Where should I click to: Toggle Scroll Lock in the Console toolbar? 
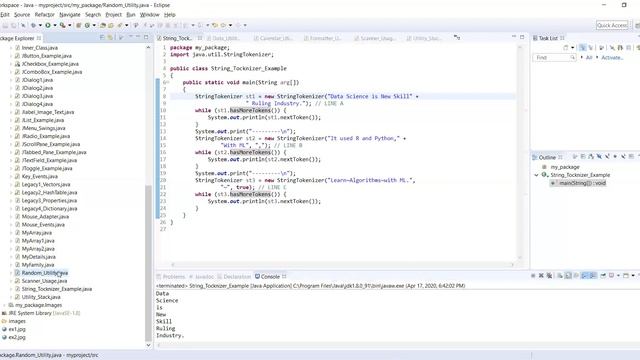568,276
